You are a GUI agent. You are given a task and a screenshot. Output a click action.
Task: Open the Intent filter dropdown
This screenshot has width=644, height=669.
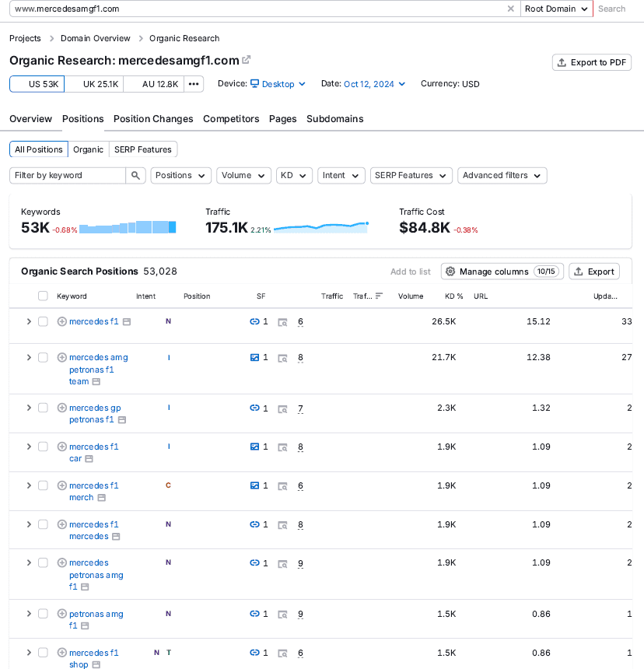point(341,175)
